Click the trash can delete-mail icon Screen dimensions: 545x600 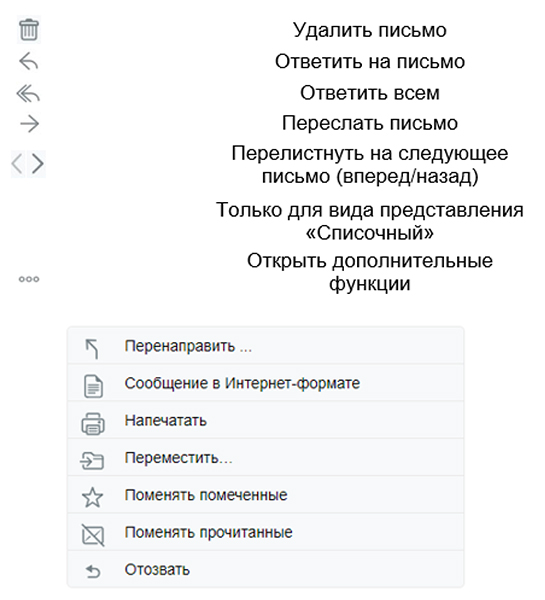pyautogui.click(x=29, y=29)
